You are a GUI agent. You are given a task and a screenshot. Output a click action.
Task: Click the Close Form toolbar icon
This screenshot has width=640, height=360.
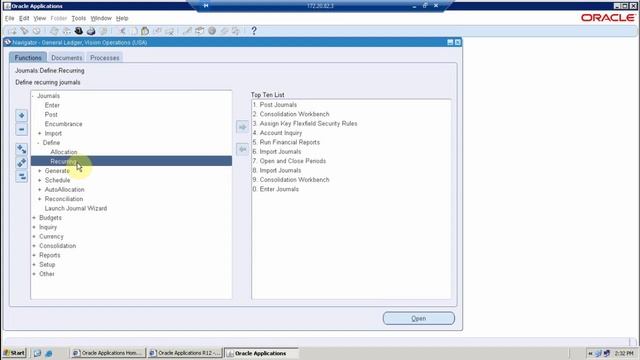103,31
